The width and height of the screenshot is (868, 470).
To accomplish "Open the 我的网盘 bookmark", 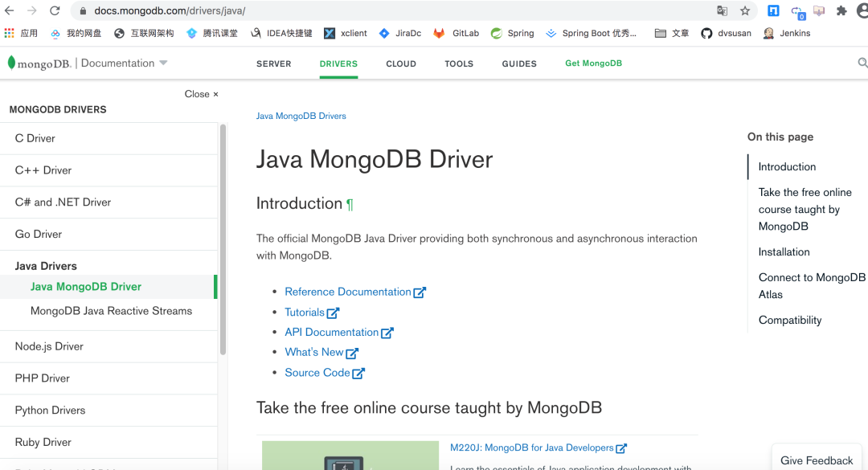I will (76, 33).
